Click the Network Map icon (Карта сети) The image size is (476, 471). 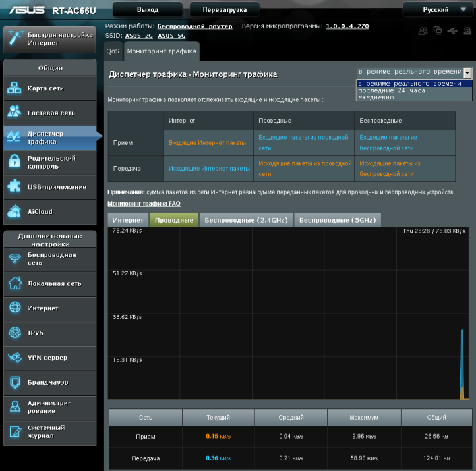point(15,88)
